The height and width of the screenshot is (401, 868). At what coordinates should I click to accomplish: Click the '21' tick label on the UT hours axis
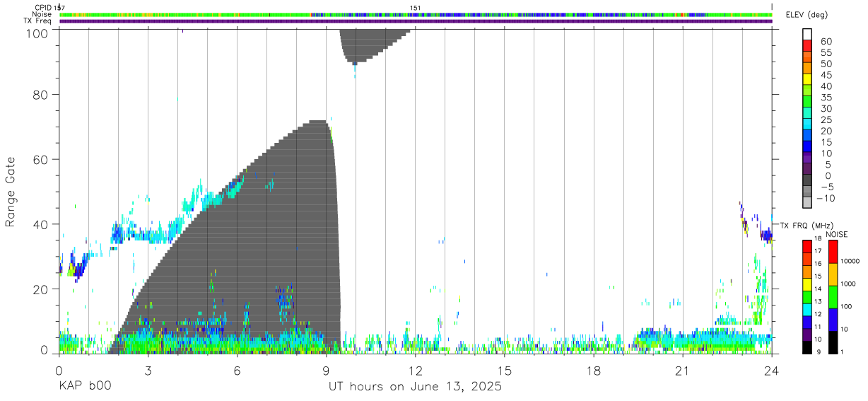tap(682, 371)
